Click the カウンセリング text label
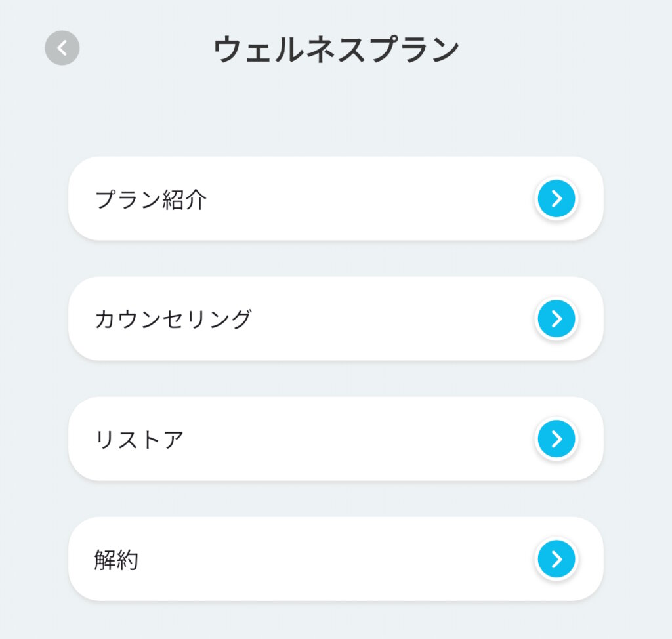The image size is (672, 639). coord(173,319)
